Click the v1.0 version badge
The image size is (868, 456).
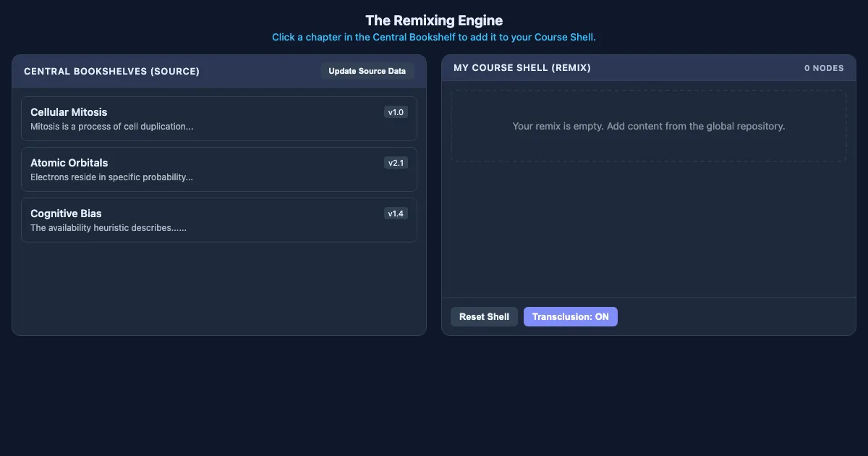(x=396, y=112)
